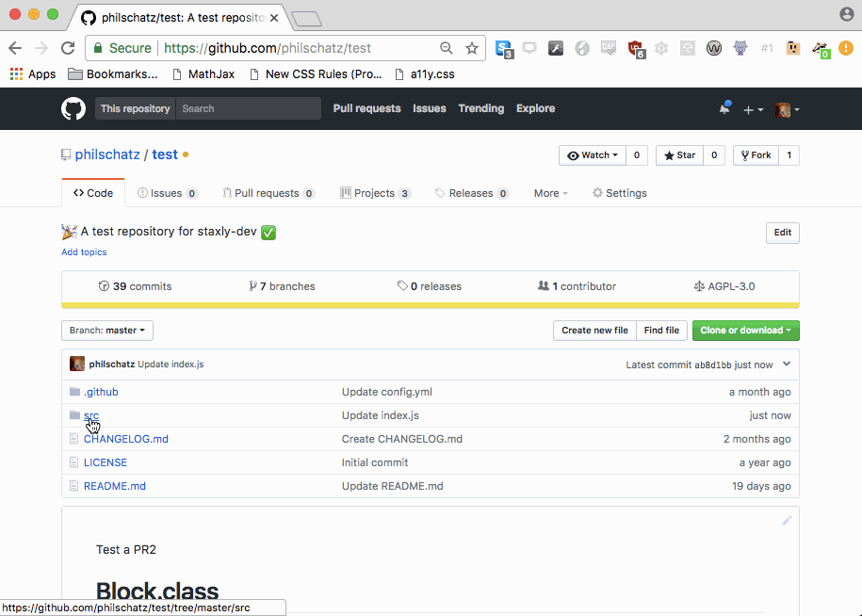Click the GitHub search input field
862x616 pixels.
249,109
